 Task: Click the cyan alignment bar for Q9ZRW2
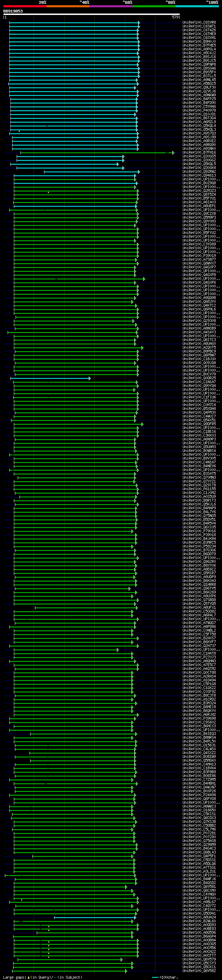click(92, 172)
